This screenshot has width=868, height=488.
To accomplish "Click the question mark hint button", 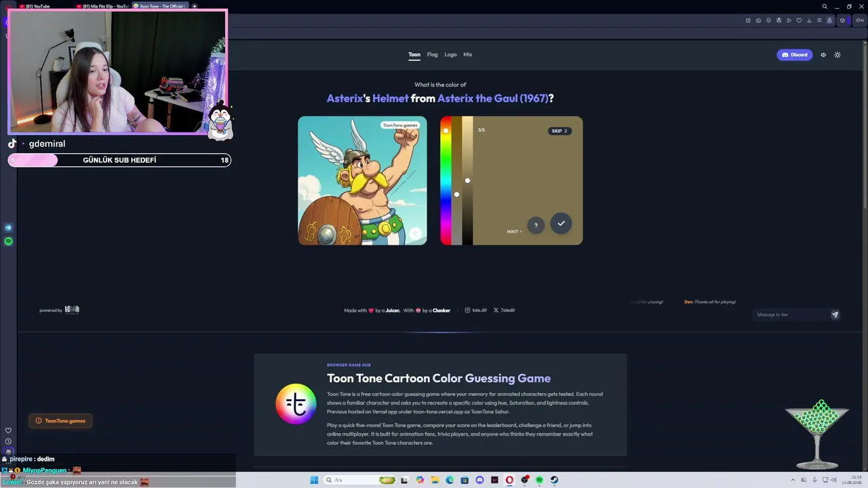I will (536, 226).
